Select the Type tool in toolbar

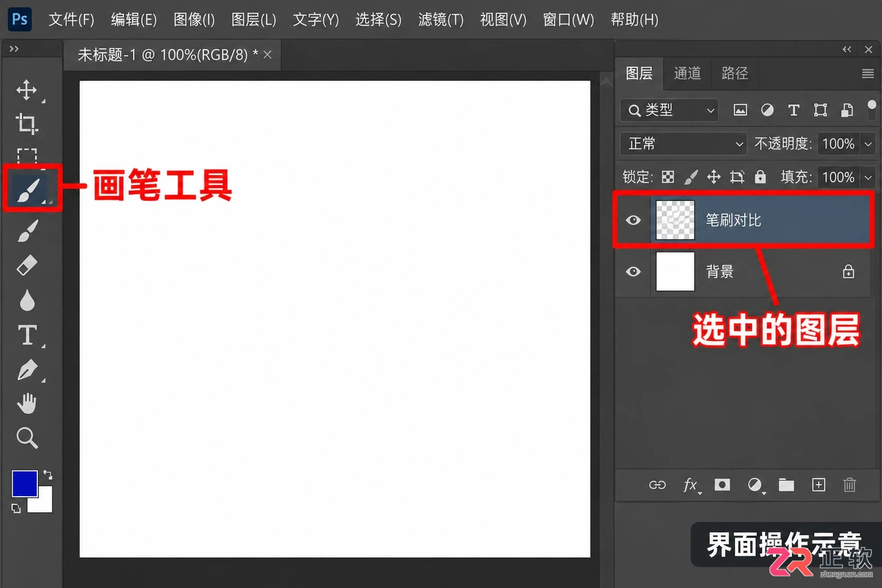[27, 335]
